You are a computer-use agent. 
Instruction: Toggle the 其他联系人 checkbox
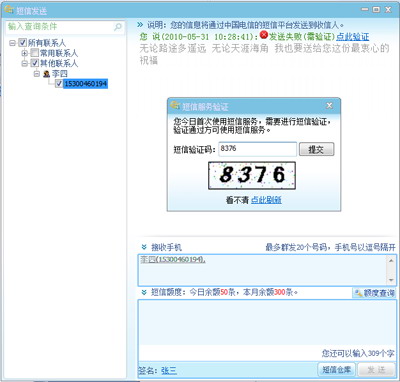34,63
